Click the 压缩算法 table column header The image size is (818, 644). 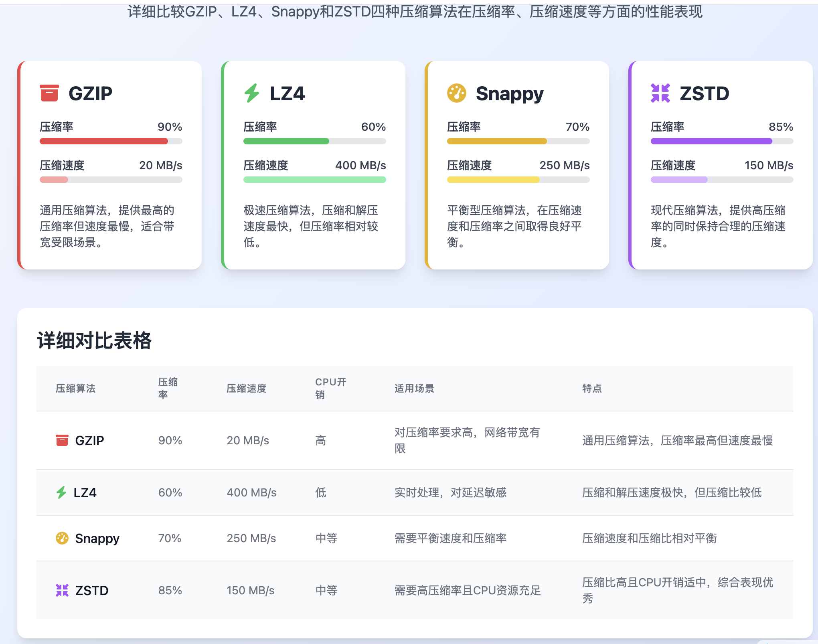click(x=76, y=388)
